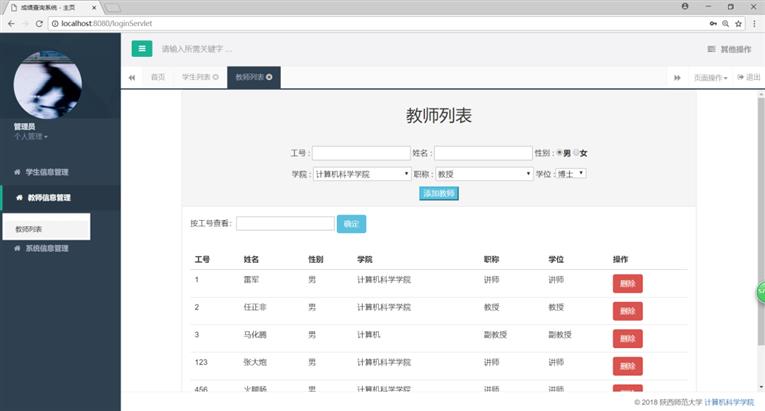Close the 学生列表 tab with its x icon

(215, 77)
